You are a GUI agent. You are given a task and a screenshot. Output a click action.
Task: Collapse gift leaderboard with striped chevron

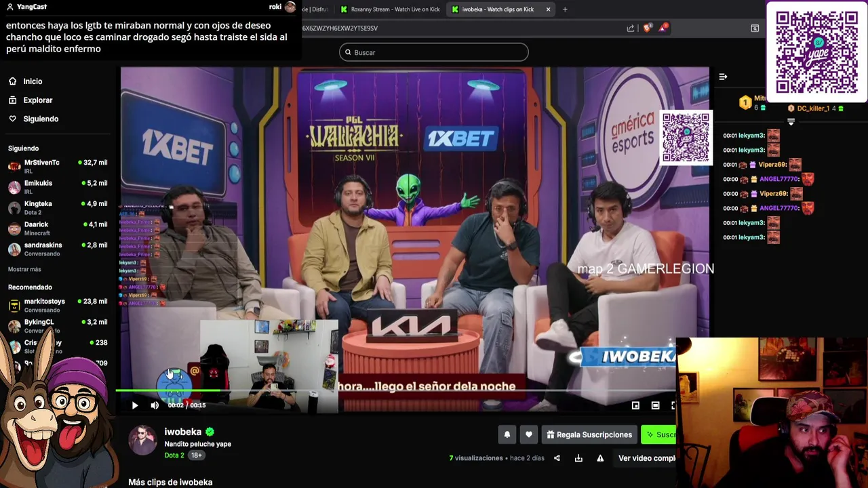[791, 121]
